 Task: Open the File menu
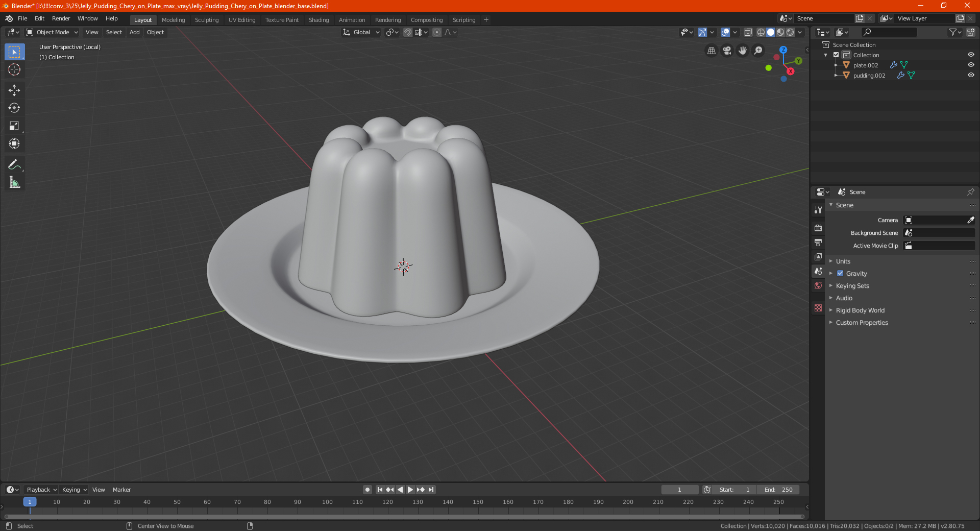(22, 18)
